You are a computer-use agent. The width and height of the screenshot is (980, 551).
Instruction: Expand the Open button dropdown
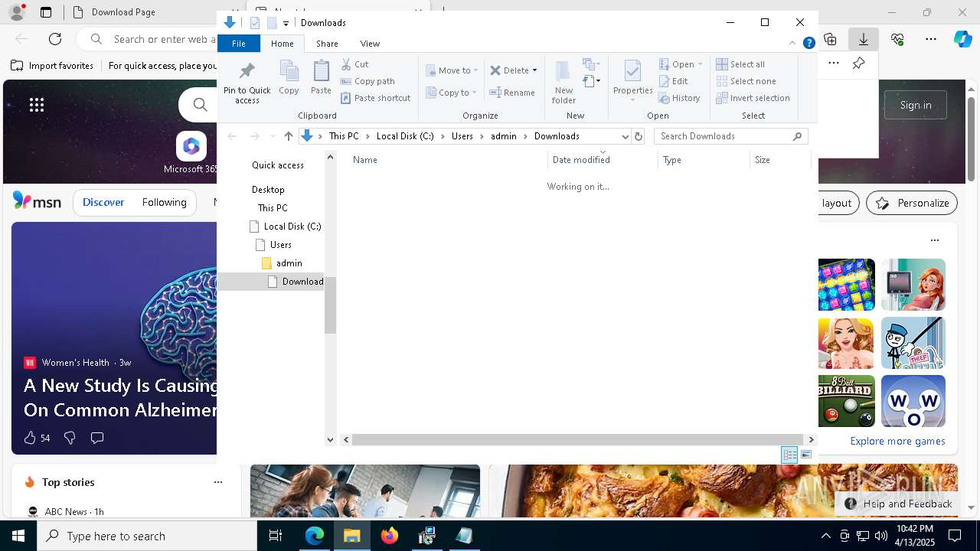click(701, 64)
